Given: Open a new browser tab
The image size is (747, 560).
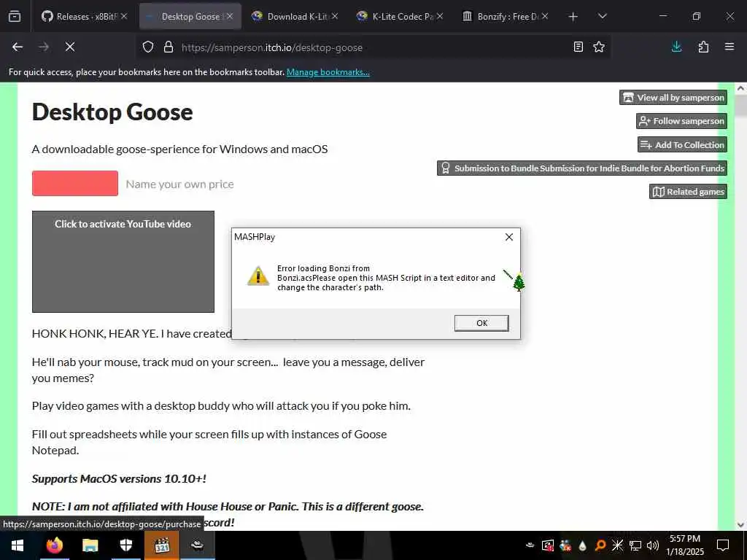Looking at the screenshot, I should click(x=573, y=17).
